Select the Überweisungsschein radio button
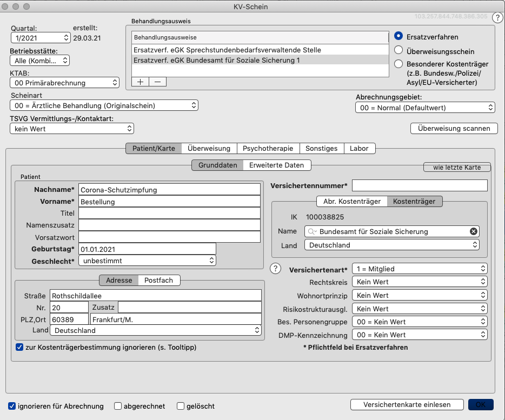 (398, 50)
